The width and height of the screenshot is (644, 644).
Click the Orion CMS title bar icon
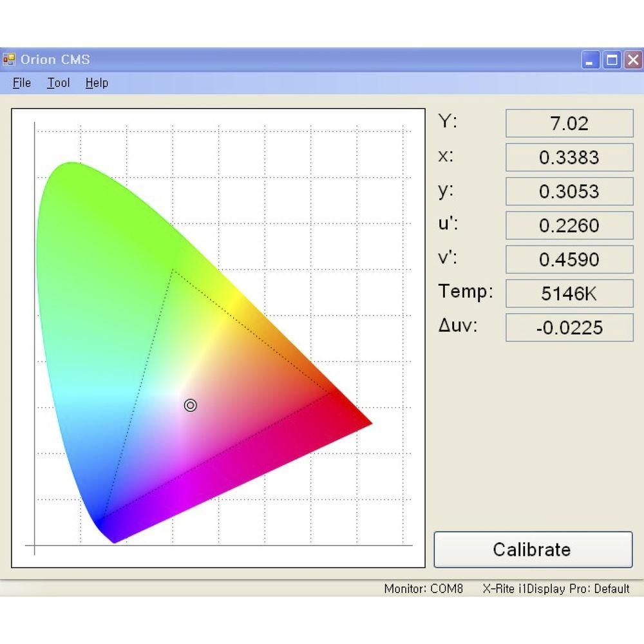tap(10, 59)
